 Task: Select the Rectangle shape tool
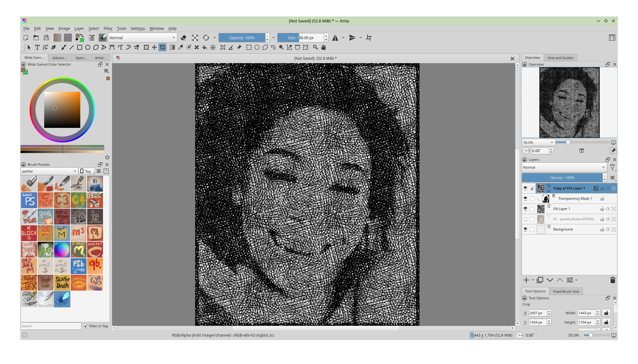point(80,47)
